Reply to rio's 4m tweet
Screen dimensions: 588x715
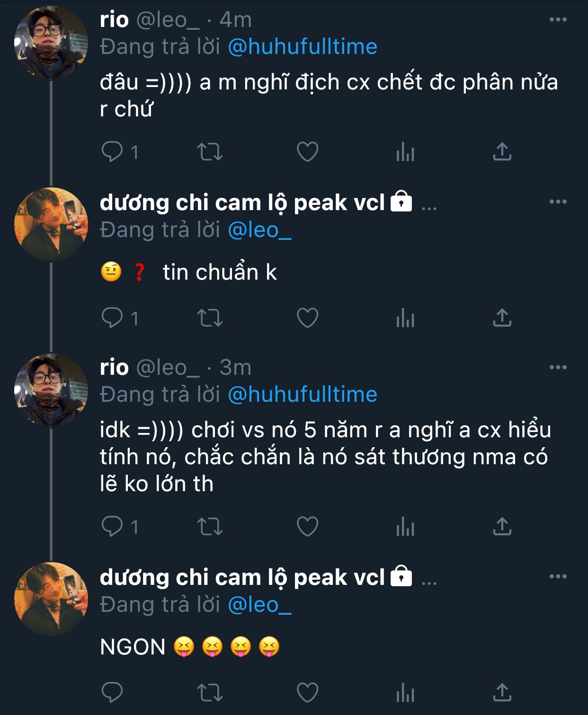tap(112, 152)
